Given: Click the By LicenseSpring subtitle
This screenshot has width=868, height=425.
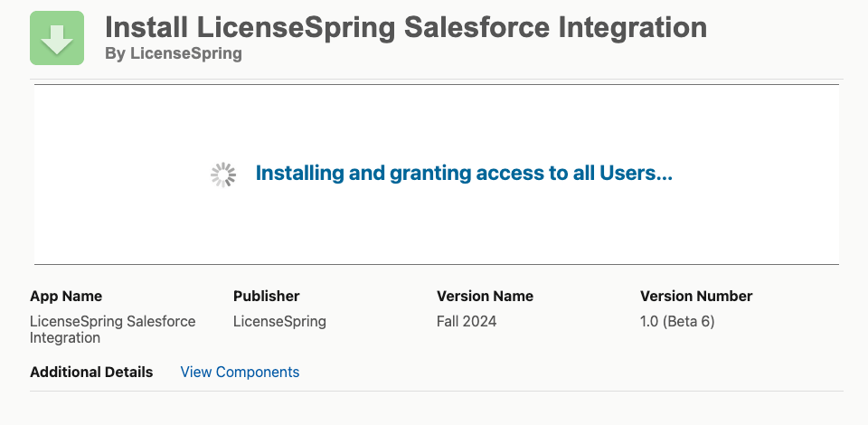Looking at the screenshot, I should [174, 53].
